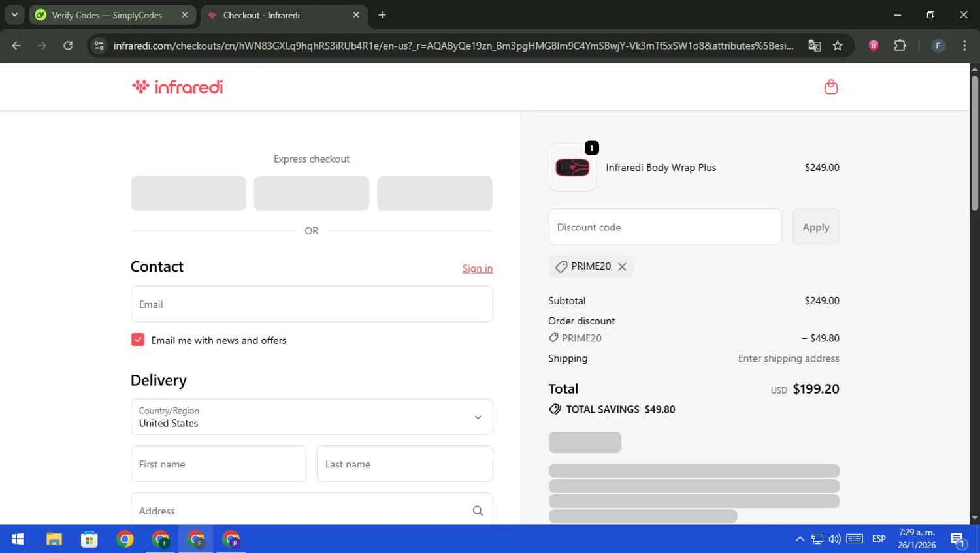Open the Chrome profile avatar
The width and height of the screenshot is (980, 553).
(938, 46)
